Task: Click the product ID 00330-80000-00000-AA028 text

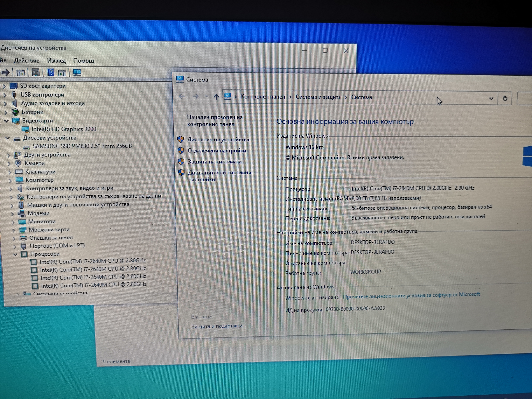Action: (355, 309)
